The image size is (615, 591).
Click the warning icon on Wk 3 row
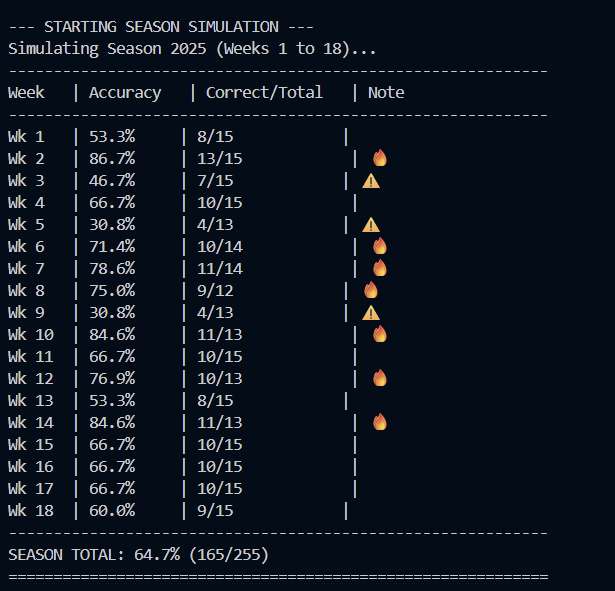(x=371, y=181)
